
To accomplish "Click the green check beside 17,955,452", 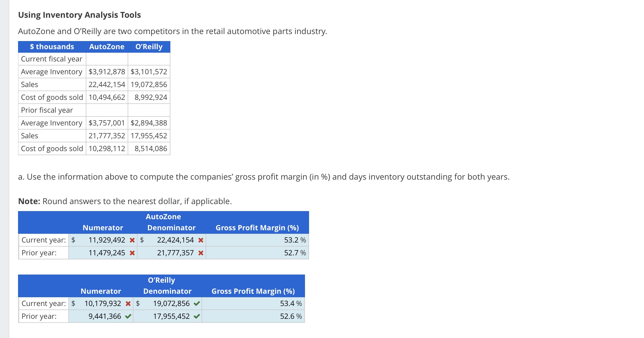I will click(x=197, y=316).
